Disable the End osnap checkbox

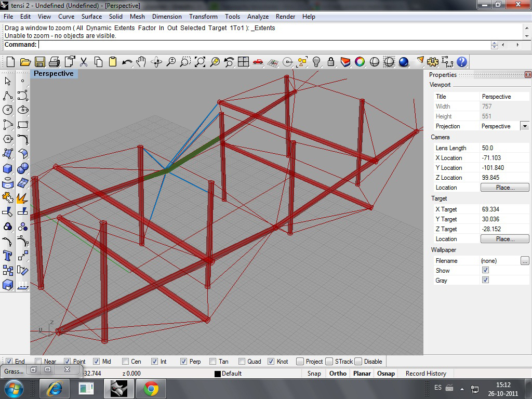tap(9, 362)
